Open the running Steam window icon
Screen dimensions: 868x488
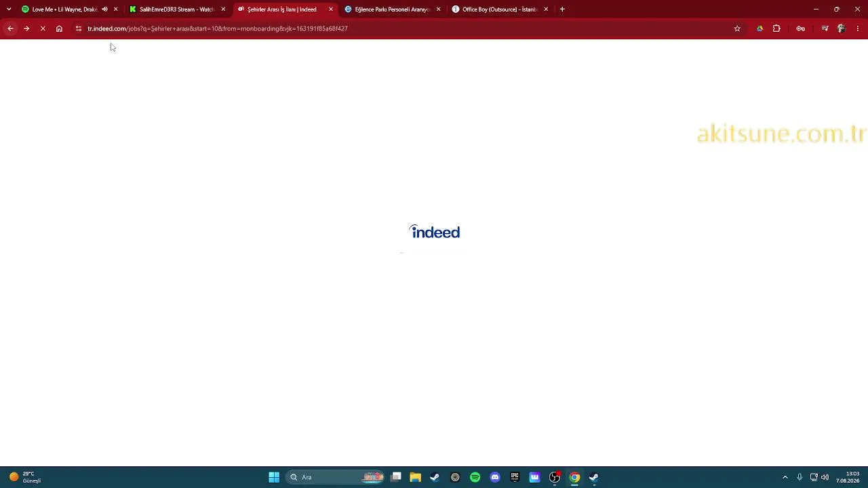(x=594, y=477)
